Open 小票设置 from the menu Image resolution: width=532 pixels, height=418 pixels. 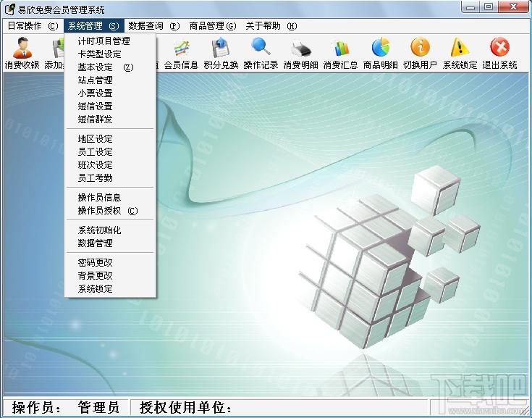110,93
